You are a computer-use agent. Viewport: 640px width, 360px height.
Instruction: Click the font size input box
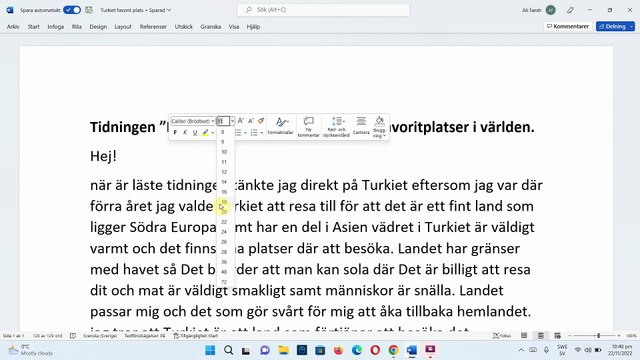223,121
